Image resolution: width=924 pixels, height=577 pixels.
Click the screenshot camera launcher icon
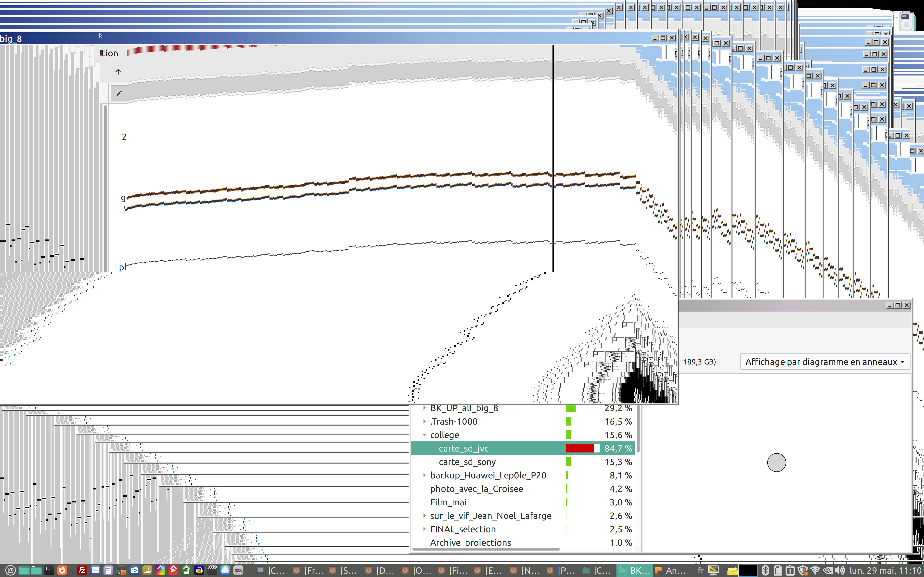pyautogui.click(x=135, y=570)
